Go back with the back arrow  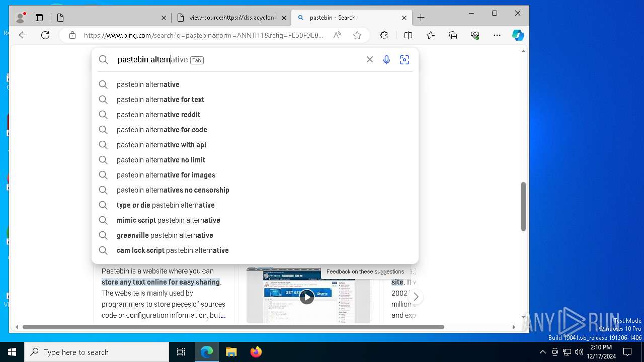[23, 35]
